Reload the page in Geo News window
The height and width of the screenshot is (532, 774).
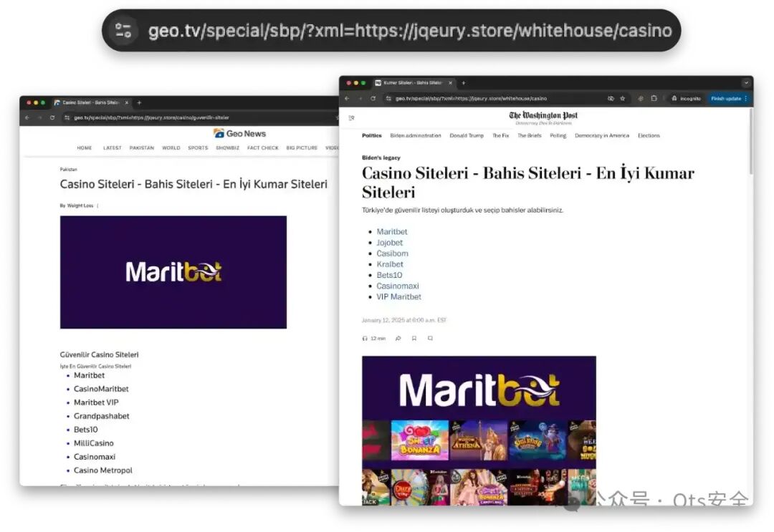52,118
